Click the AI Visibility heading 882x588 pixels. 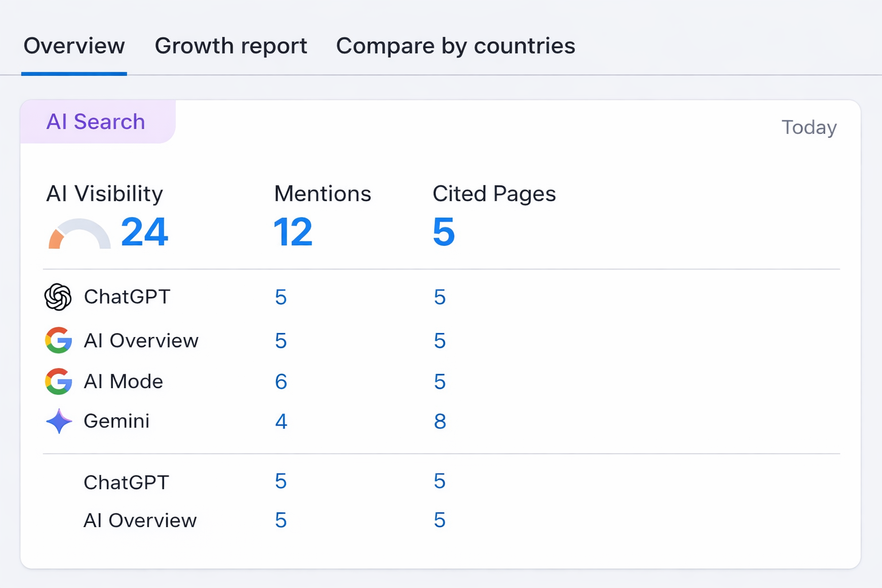coord(105,194)
